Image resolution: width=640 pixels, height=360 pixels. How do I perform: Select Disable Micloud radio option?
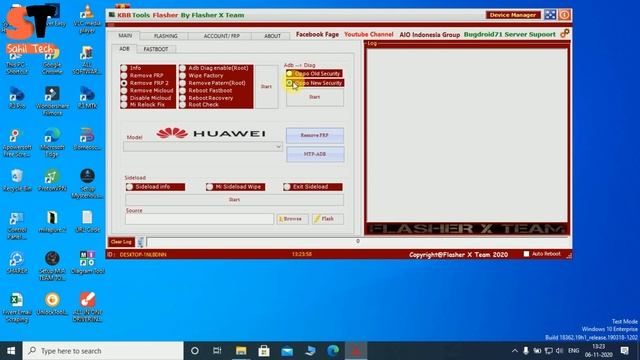tap(124, 98)
